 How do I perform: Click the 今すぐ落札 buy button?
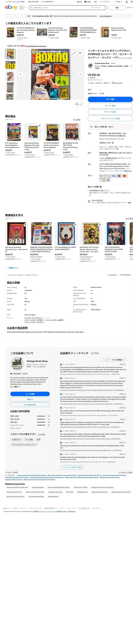click(x=110, y=99)
